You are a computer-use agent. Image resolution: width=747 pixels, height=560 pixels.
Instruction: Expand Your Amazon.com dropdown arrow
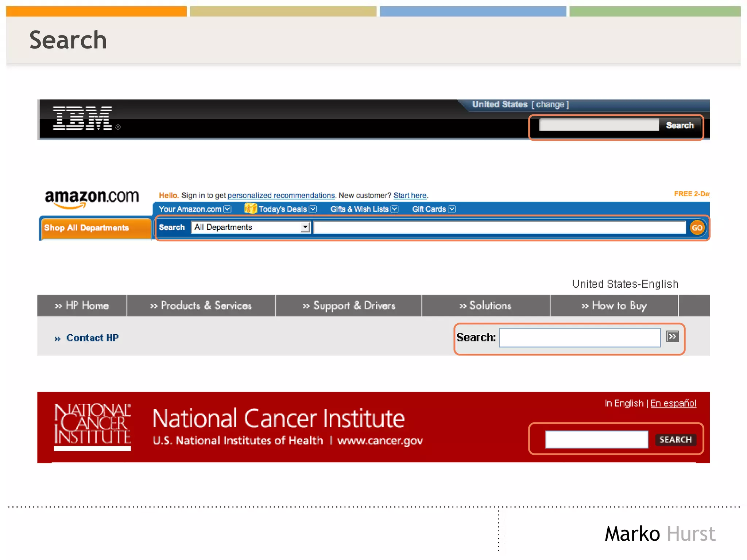(228, 209)
